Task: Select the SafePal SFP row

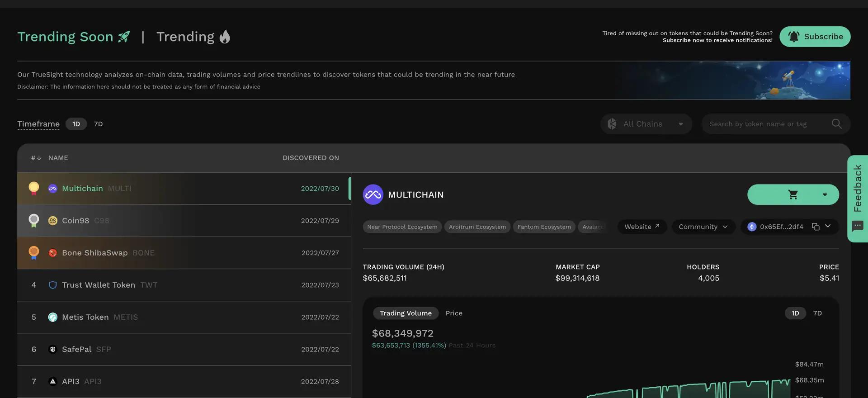Action: pyautogui.click(x=184, y=349)
